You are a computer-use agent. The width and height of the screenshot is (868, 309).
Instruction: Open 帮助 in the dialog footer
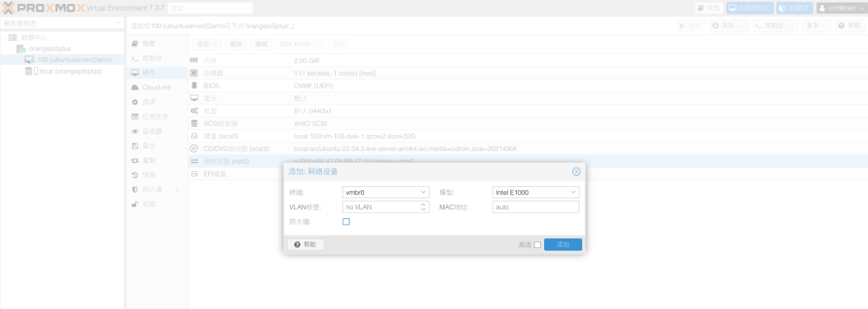point(305,245)
